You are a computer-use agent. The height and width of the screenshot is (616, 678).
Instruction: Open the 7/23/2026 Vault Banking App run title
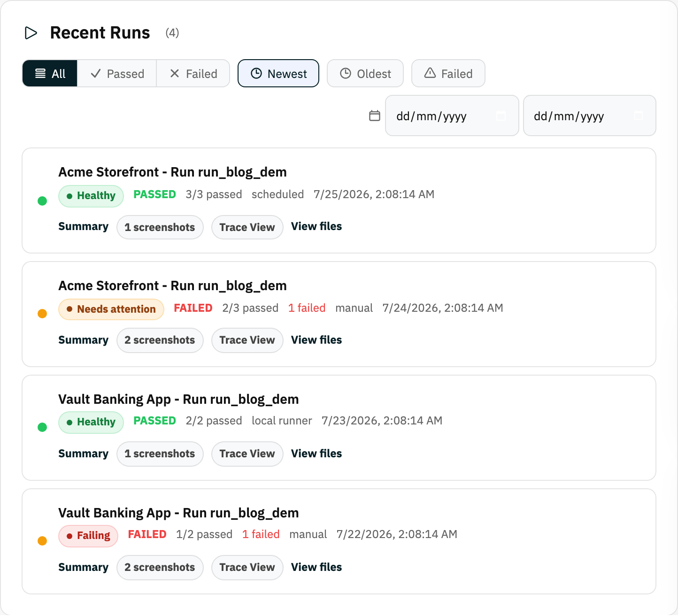pos(178,400)
